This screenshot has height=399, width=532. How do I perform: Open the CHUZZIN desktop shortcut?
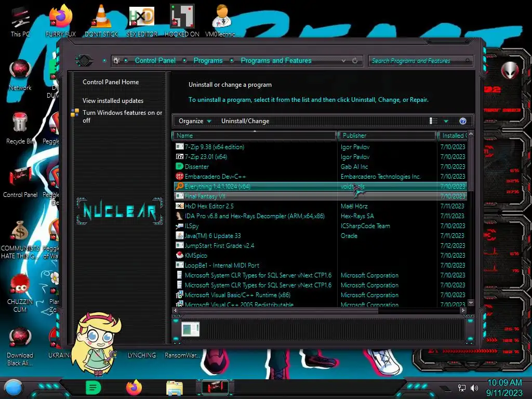pos(20,293)
